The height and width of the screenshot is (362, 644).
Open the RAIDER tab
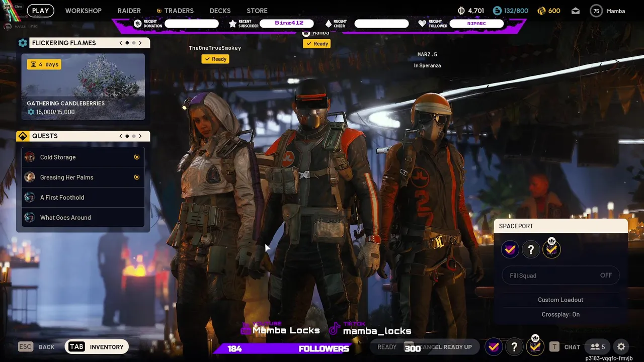click(129, 11)
